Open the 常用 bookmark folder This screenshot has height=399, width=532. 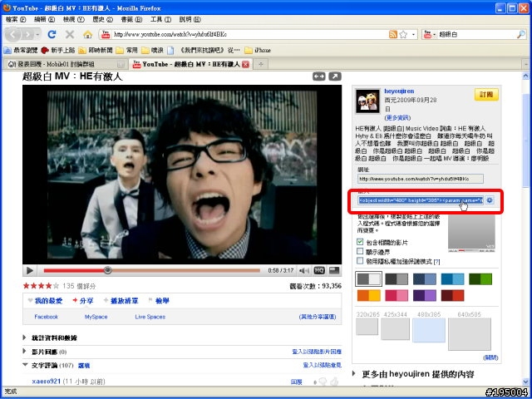[126, 50]
